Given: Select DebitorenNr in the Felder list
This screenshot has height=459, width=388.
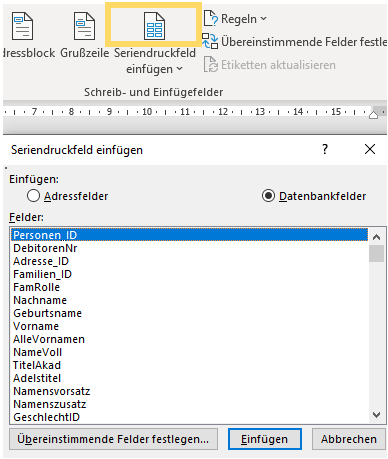Looking at the screenshot, I should [x=190, y=248].
